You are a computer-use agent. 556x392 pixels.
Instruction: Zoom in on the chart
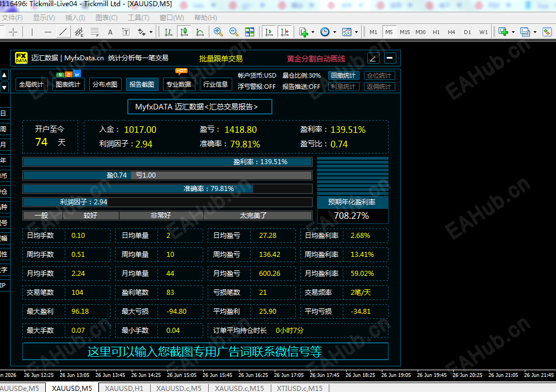pyautogui.click(x=218, y=32)
